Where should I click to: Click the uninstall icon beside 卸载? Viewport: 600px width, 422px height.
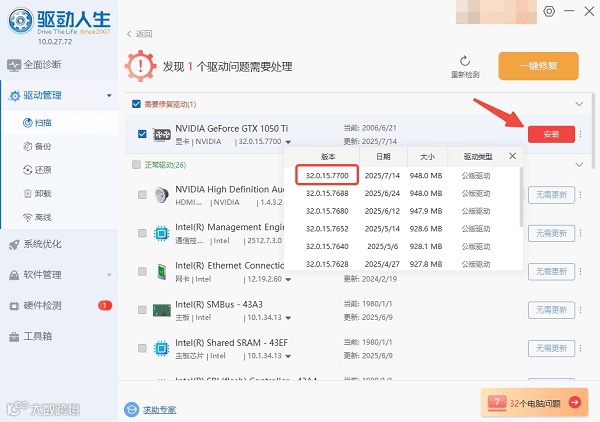pyautogui.click(x=27, y=194)
